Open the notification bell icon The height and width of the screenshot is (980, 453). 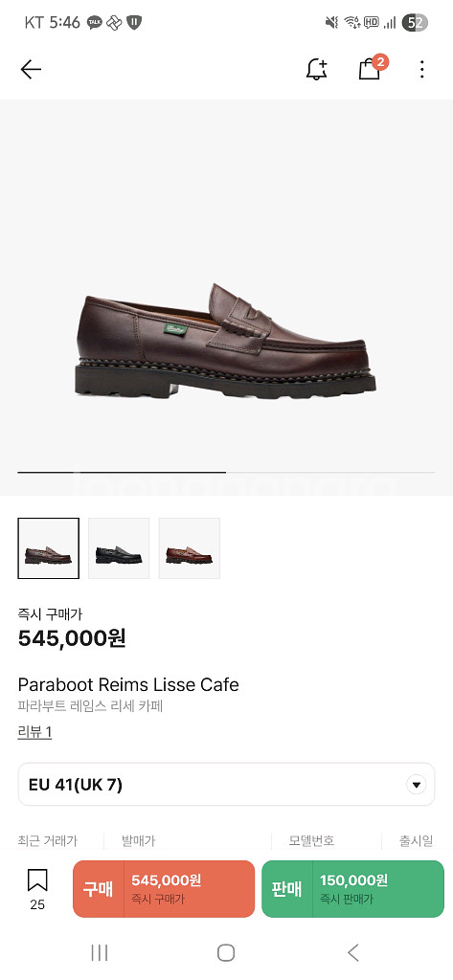pyautogui.click(x=317, y=69)
